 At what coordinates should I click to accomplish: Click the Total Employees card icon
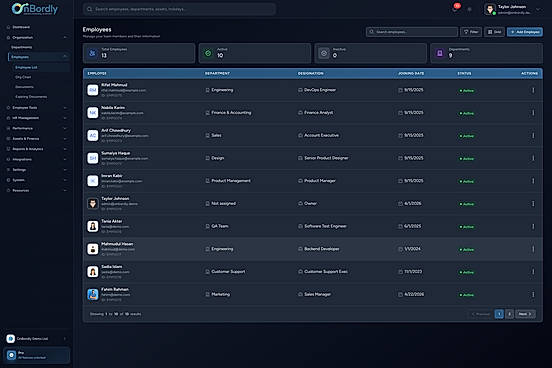point(92,53)
